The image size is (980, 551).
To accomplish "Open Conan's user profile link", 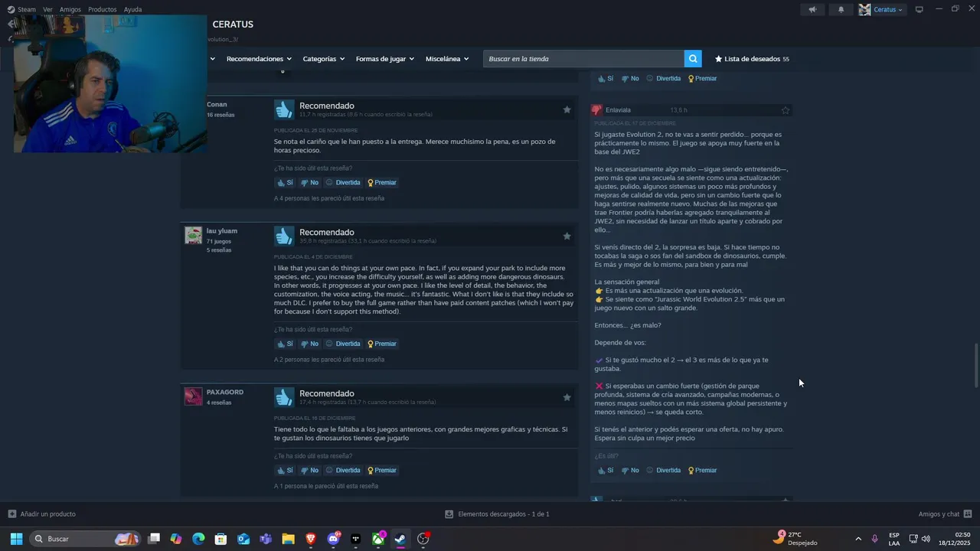I will (x=217, y=104).
